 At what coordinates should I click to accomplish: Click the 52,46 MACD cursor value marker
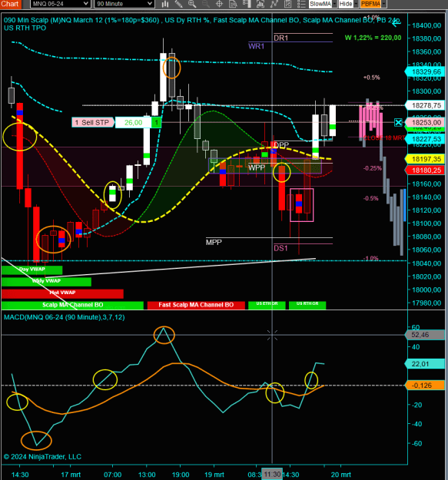pyautogui.click(x=425, y=335)
